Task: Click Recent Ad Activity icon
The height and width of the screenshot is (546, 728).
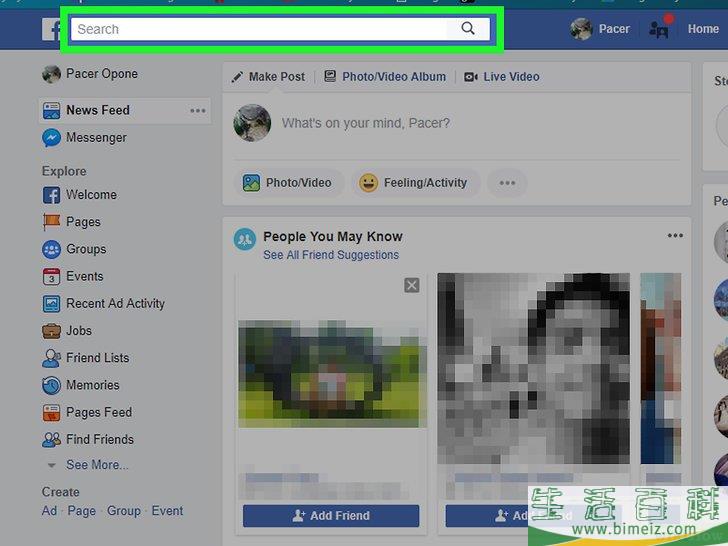Action: point(51,304)
